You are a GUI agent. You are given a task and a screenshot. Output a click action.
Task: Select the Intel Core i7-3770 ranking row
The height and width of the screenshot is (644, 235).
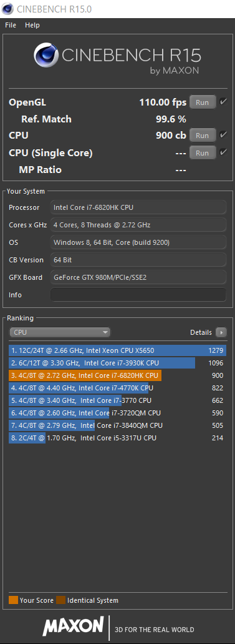click(117, 400)
